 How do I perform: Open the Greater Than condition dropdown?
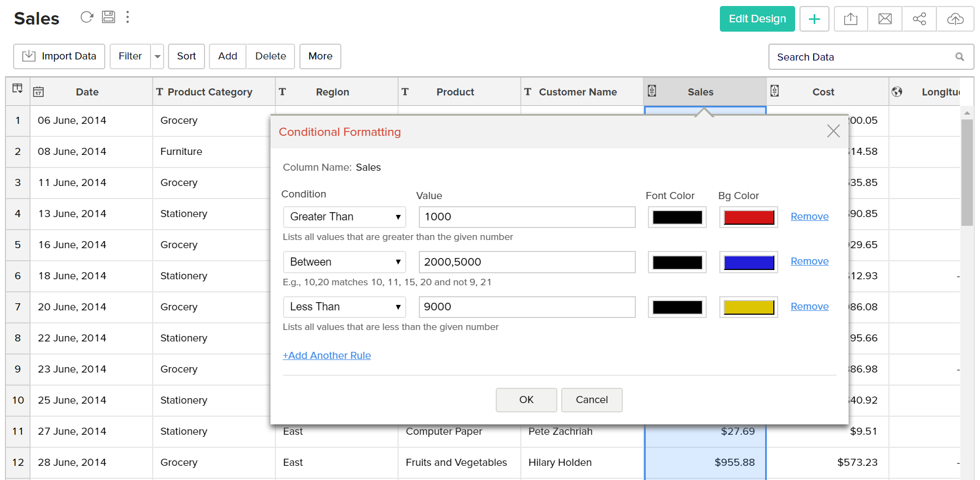[x=344, y=217]
